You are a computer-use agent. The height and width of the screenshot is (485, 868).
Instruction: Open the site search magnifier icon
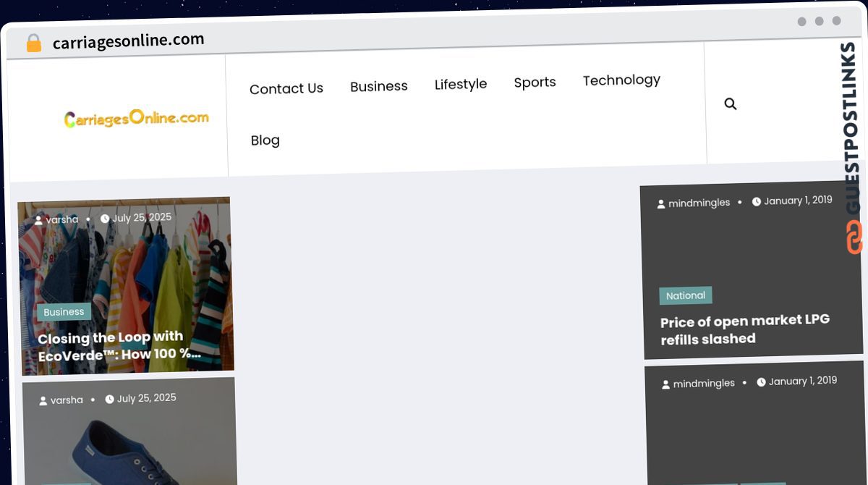[x=731, y=104]
